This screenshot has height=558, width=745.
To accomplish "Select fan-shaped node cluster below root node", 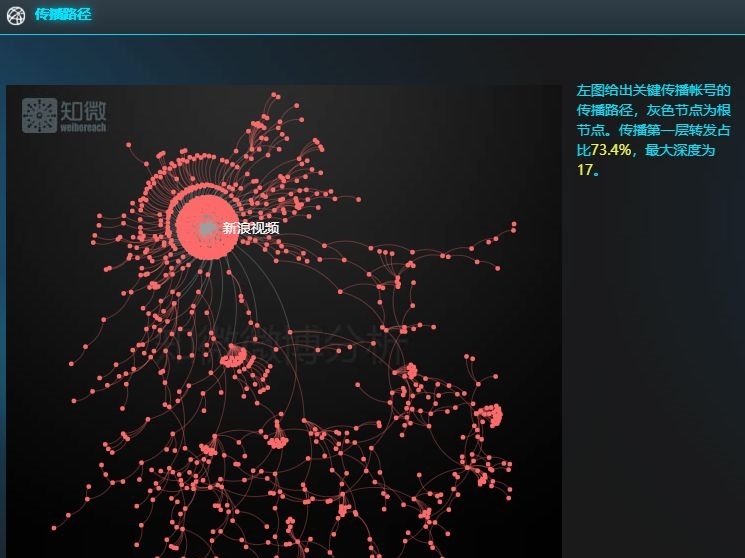I will point(235,356).
